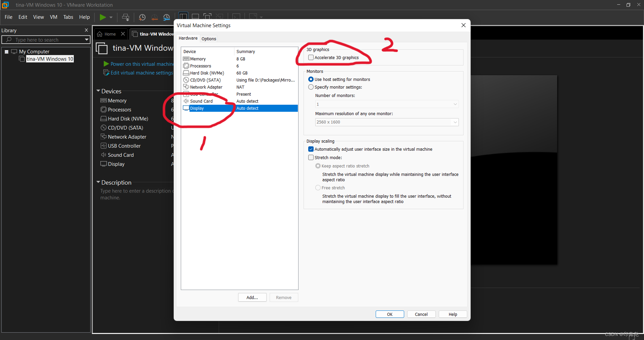Select Network Adapter in settings device list

[x=239, y=87]
